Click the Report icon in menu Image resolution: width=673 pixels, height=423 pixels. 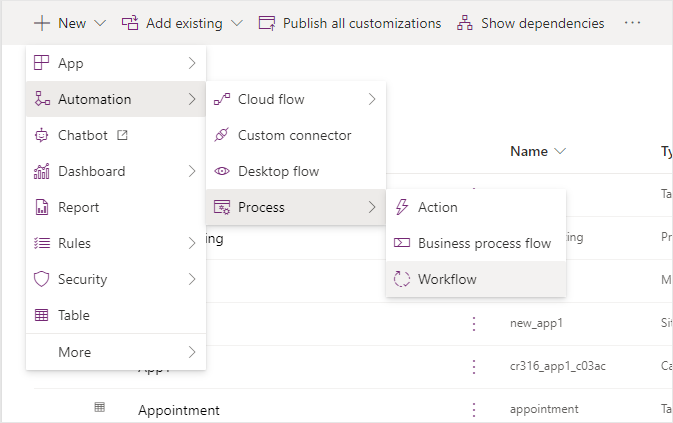(x=42, y=207)
